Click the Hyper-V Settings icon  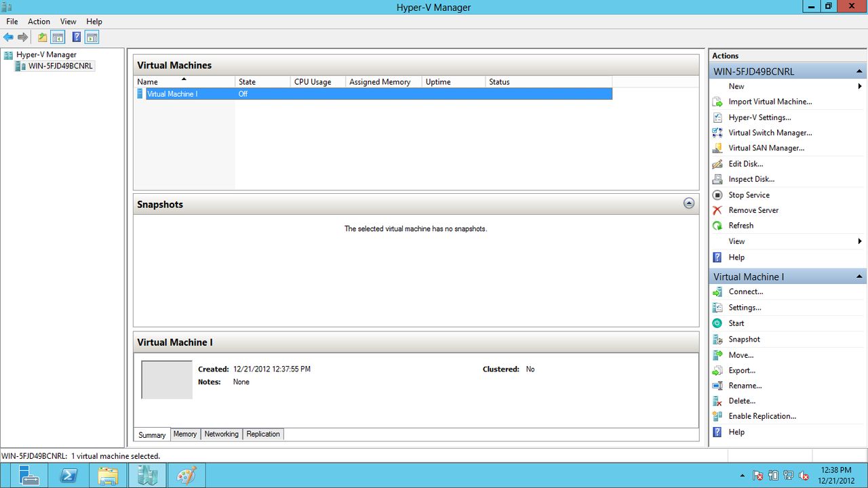tap(717, 117)
